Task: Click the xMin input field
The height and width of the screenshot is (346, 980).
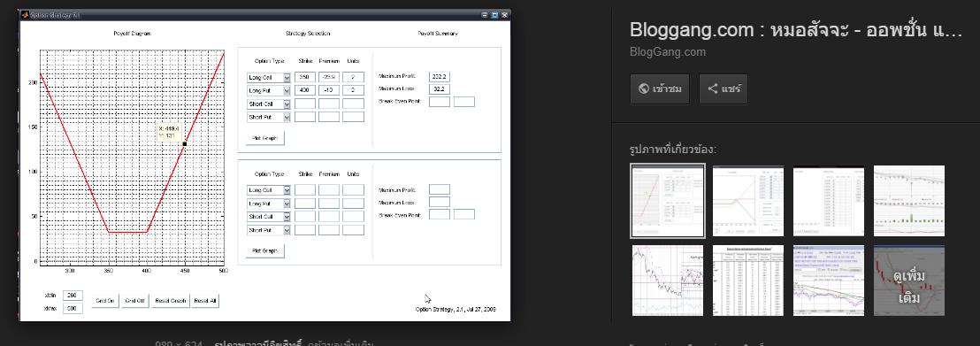Action: (73, 296)
